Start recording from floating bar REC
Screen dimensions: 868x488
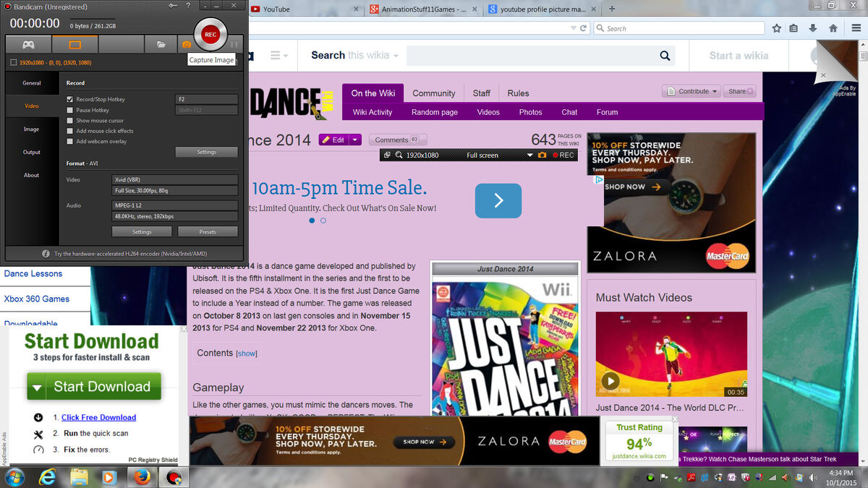pyautogui.click(x=563, y=155)
